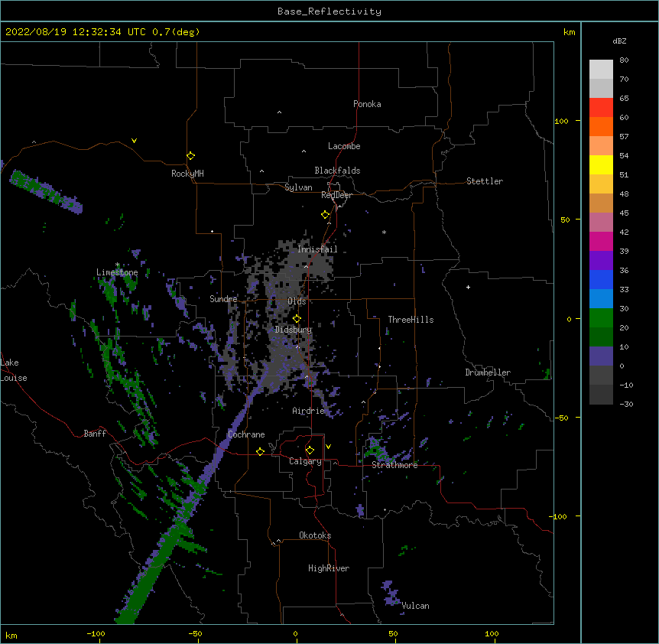Screen dimensions: 659x644
Task: Select the yellow V marker northwest of RockyMH
Action: coord(134,141)
